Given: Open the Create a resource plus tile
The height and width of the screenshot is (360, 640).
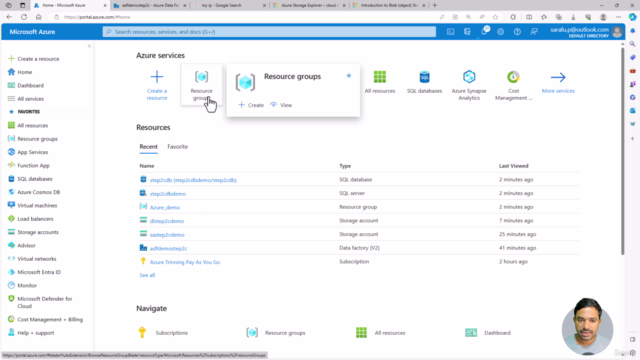Looking at the screenshot, I should click(157, 85).
